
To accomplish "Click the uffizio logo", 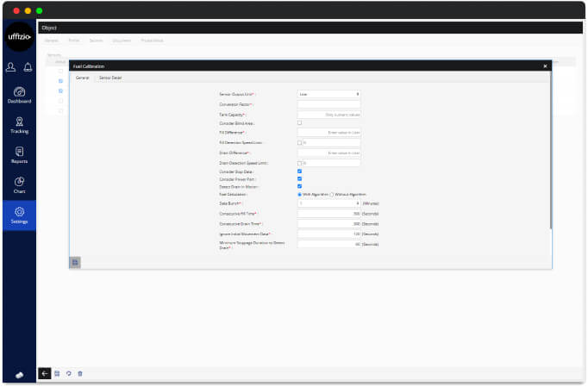I will click(20, 36).
